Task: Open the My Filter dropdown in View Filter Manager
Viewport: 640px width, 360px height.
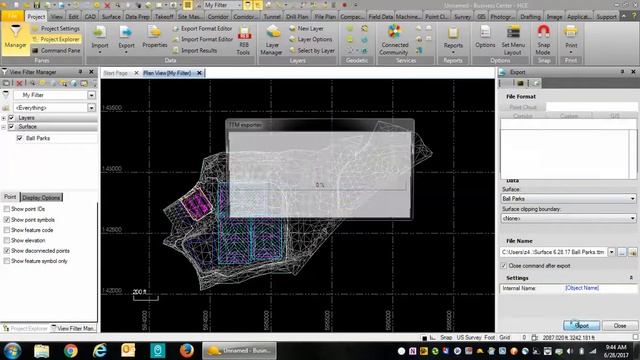Action: (91, 95)
